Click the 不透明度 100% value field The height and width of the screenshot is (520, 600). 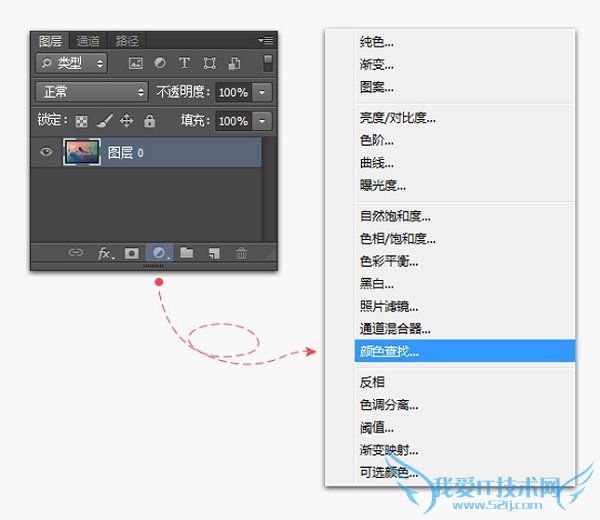(x=233, y=92)
